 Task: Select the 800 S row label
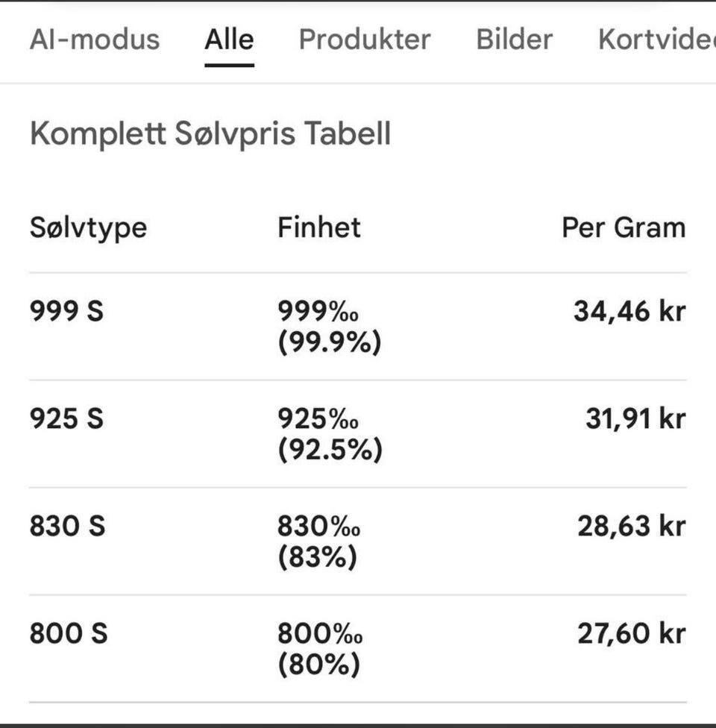point(69,634)
